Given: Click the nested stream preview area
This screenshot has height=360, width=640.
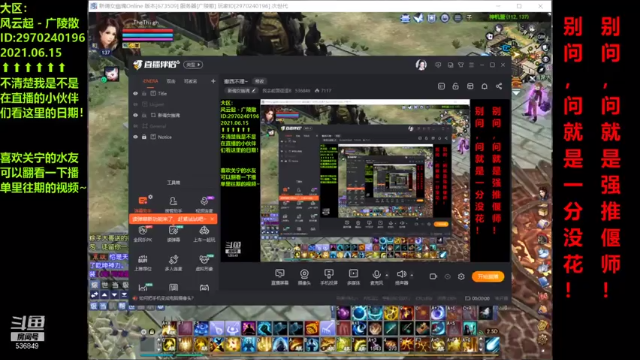Looking at the screenshot, I should 365,180.
